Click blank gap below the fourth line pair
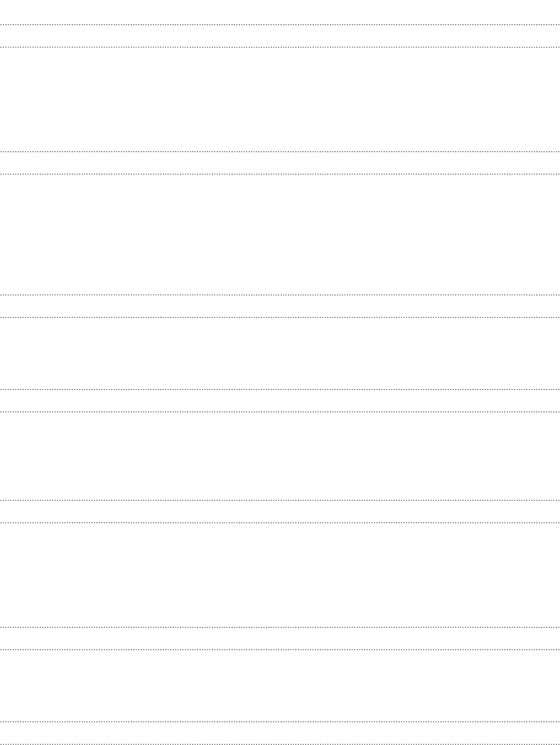 (280, 455)
